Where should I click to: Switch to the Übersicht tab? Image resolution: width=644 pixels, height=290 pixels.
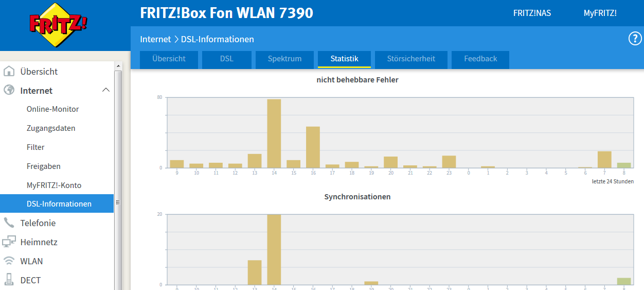pos(169,59)
